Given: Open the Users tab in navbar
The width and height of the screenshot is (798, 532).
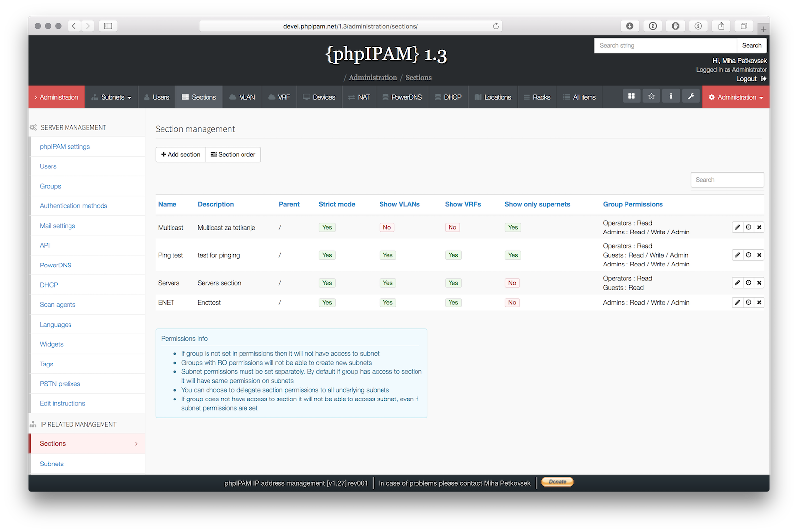Looking at the screenshot, I should pos(157,97).
